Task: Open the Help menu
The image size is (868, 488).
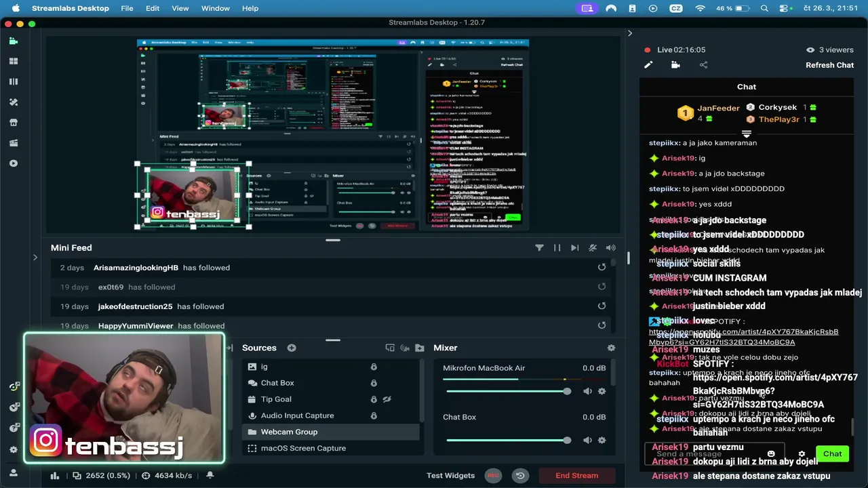Action: [x=250, y=8]
